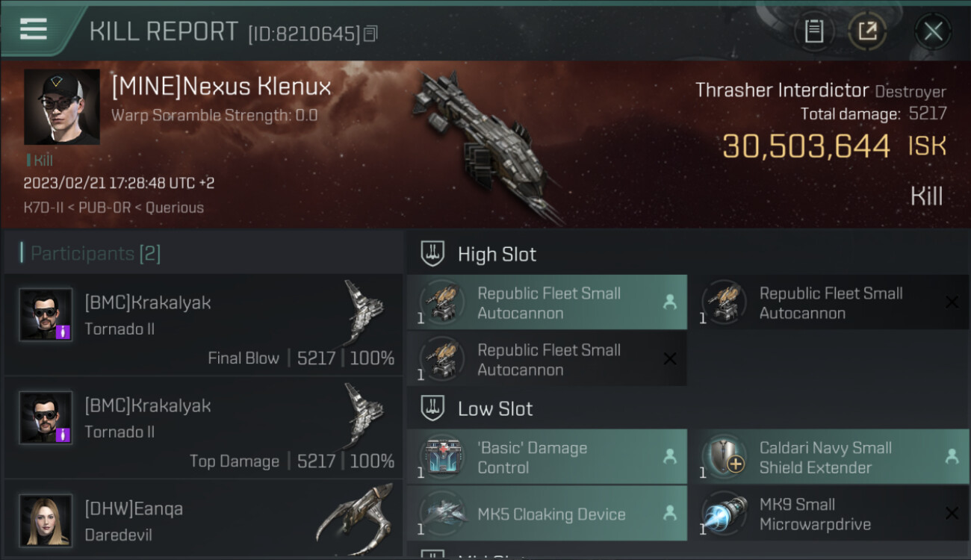The image size is (971, 560).
Task: Open the clipboard copy-fitting icon
Action: (814, 31)
